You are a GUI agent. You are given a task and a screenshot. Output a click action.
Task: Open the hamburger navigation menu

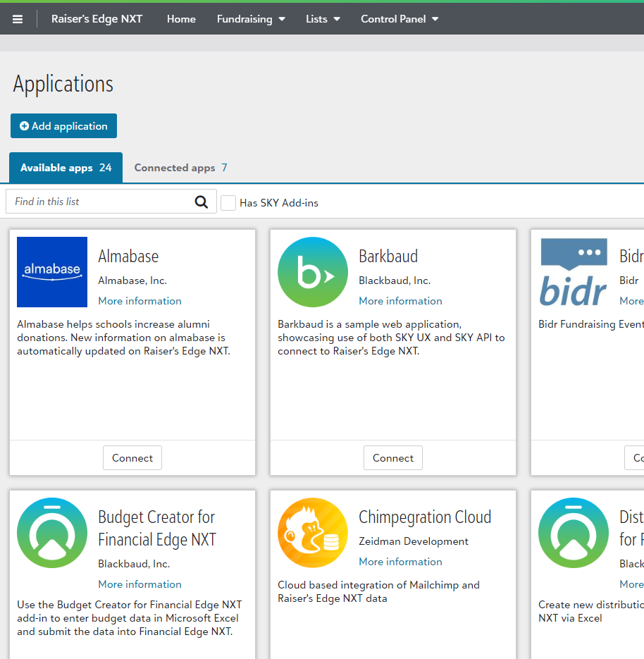[x=18, y=19]
